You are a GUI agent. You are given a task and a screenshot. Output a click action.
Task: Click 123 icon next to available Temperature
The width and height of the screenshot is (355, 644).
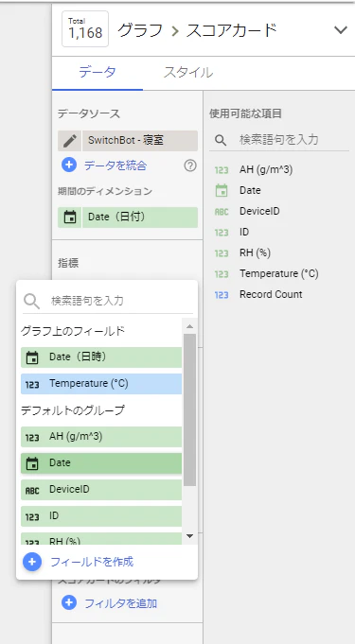(222, 274)
